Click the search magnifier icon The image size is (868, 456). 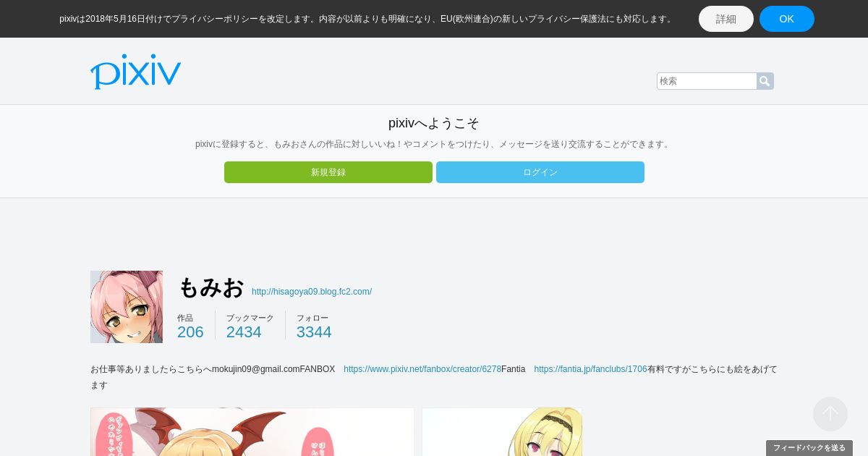tap(765, 81)
